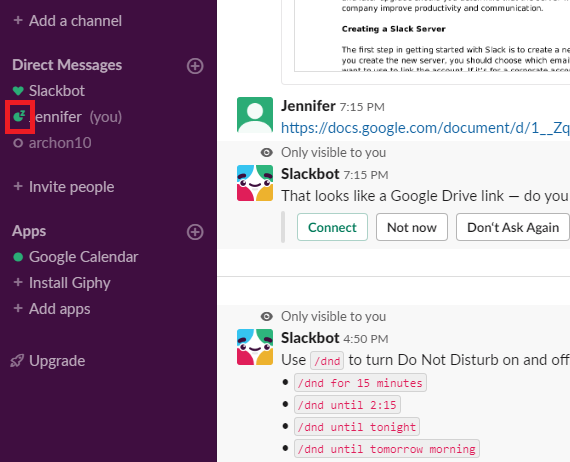Click the '/dnd for 15 minutes' code text
The image size is (570, 462).
click(360, 383)
